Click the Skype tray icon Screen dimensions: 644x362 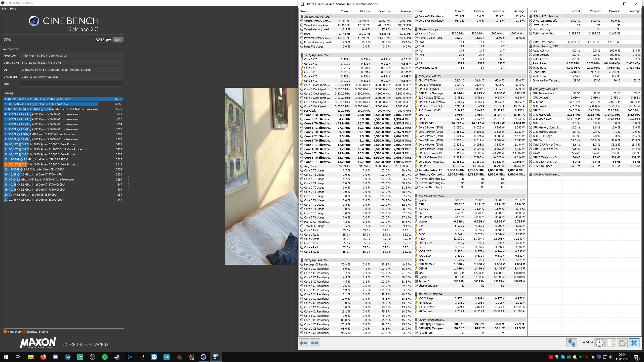coord(563,357)
